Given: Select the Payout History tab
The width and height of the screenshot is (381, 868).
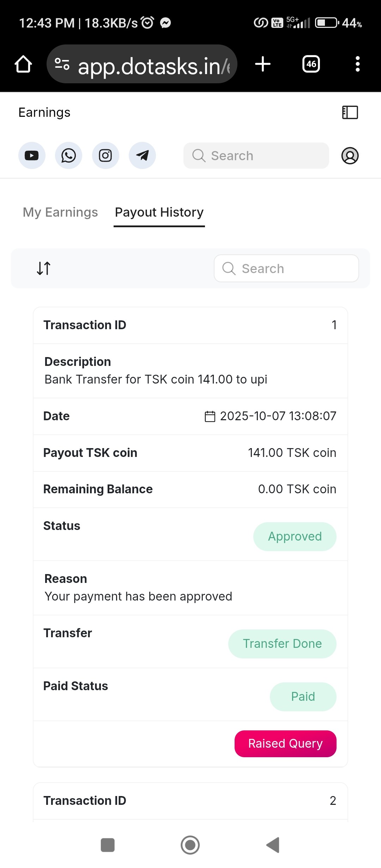Looking at the screenshot, I should click(x=159, y=212).
